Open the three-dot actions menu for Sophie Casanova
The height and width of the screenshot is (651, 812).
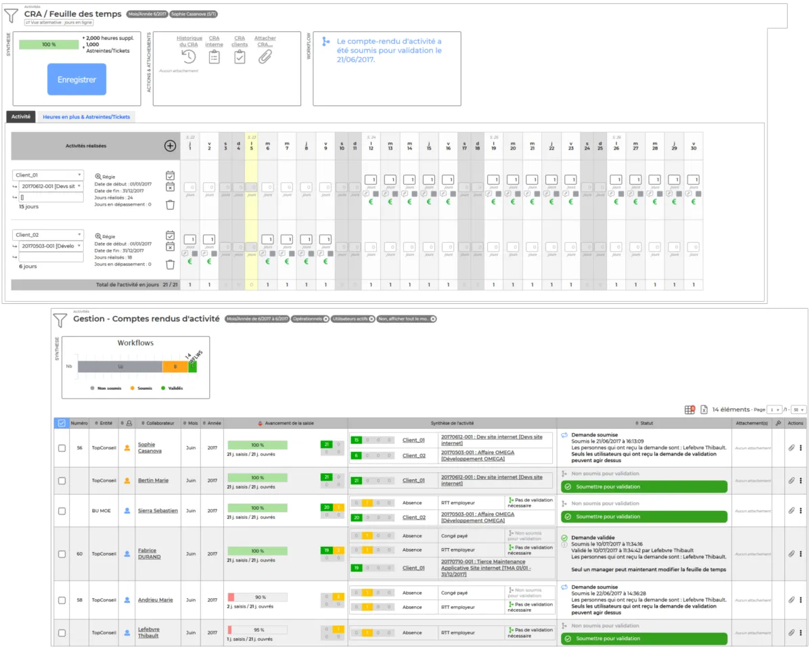tap(801, 447)
